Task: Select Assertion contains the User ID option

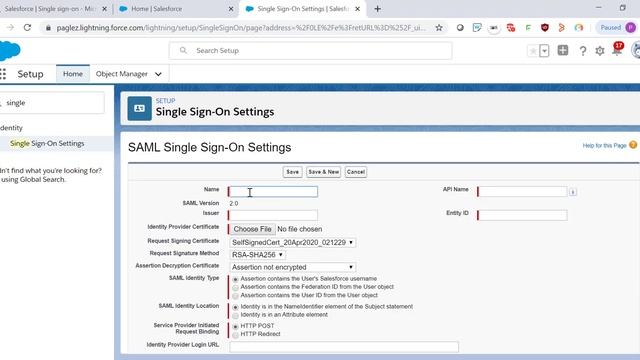Action: coord(236,296)
